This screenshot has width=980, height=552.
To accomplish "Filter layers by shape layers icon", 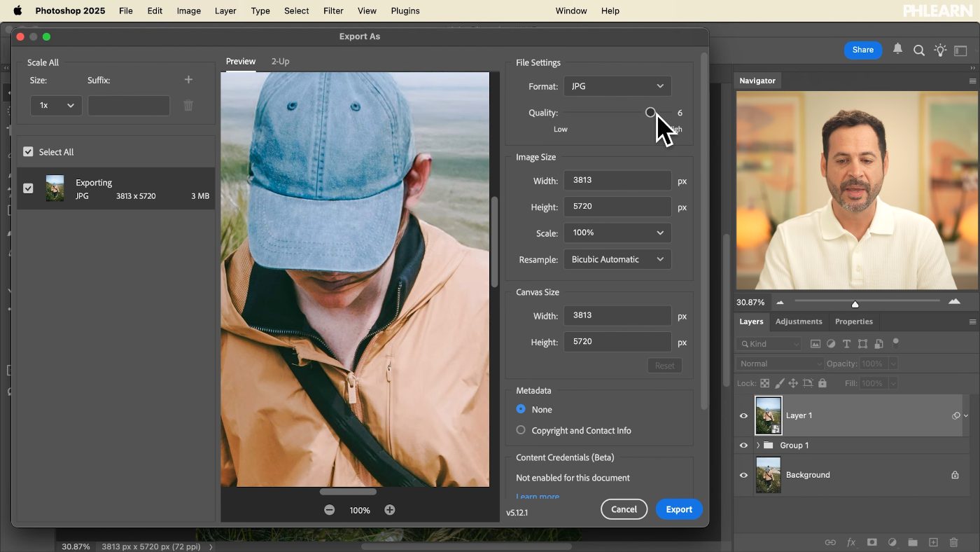I will 862,344.
